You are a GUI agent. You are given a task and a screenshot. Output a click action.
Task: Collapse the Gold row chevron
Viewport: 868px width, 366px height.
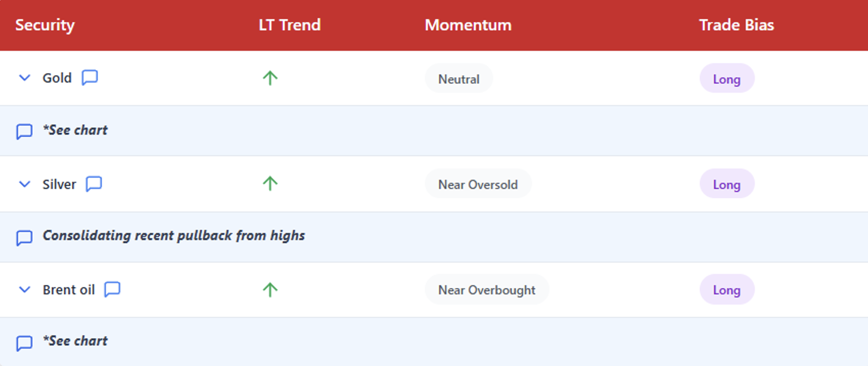click(24, 78)
